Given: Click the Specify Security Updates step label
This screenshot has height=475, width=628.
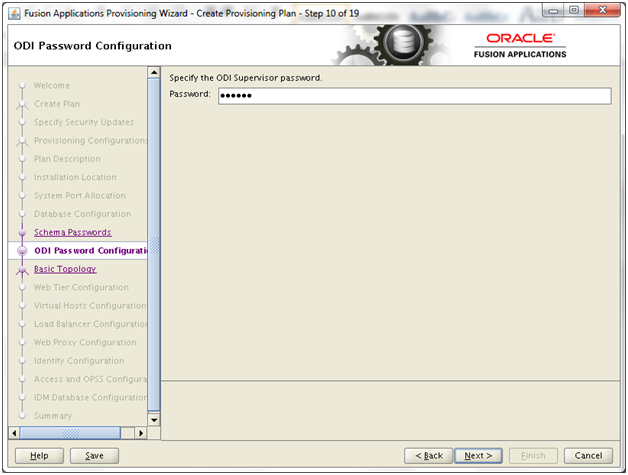Looking at the screenshot, I should tap(84, 122).
